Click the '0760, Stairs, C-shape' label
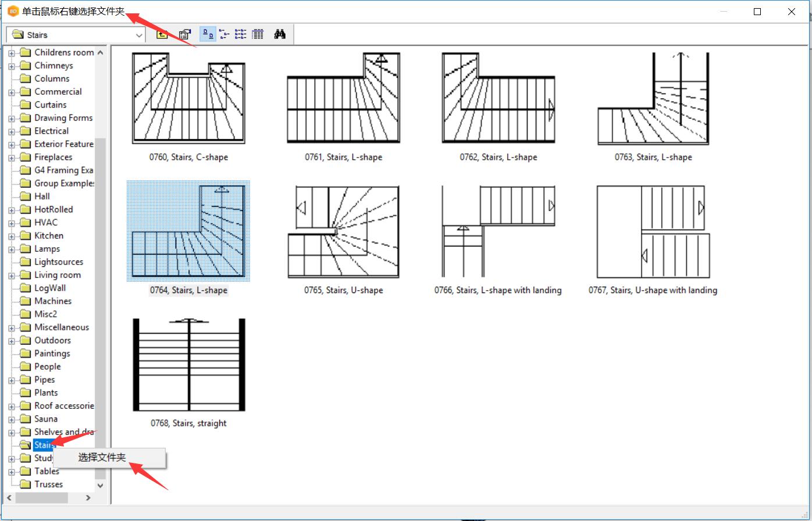 tap(188, 157)
